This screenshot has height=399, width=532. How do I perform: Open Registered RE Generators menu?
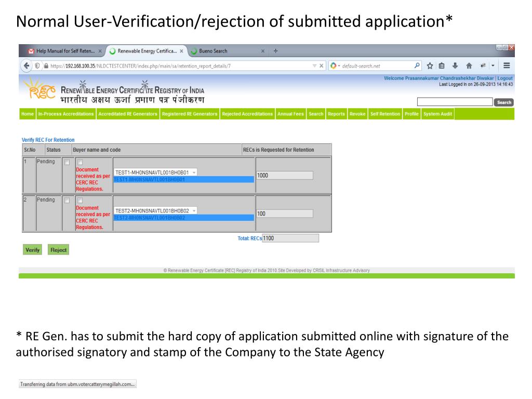point(190,114)
